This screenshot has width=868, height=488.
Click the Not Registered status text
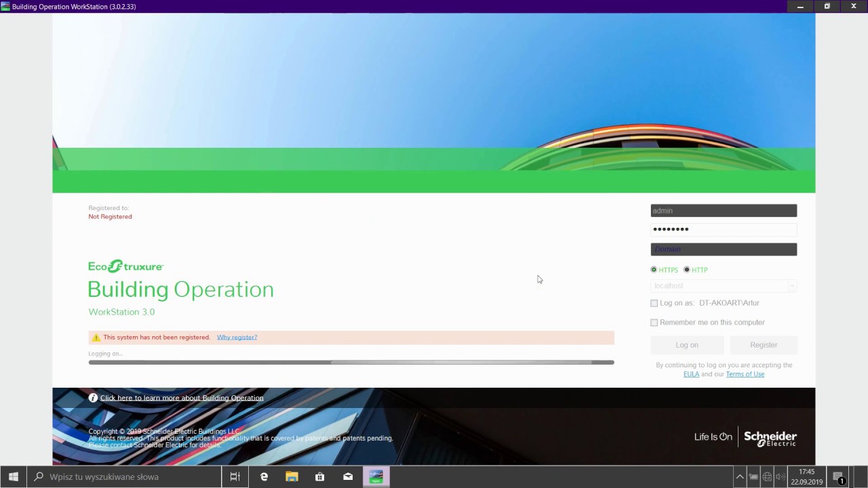click(110, 217)
